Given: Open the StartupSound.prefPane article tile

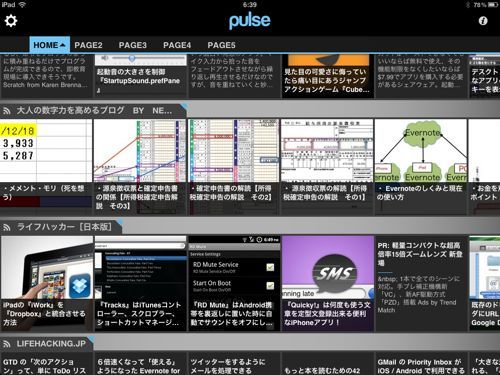Looking at the screenshot, I should pyautogui.click(x=140, y=76).
